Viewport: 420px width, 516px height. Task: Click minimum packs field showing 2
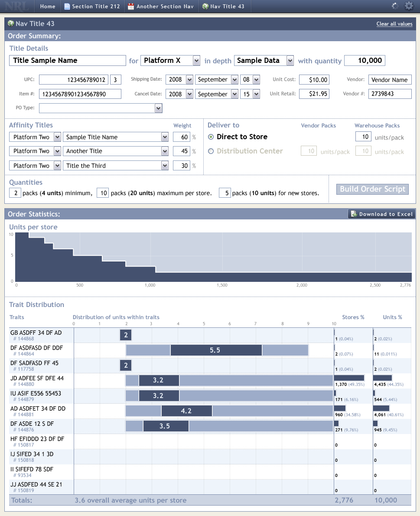pos(15,193)
